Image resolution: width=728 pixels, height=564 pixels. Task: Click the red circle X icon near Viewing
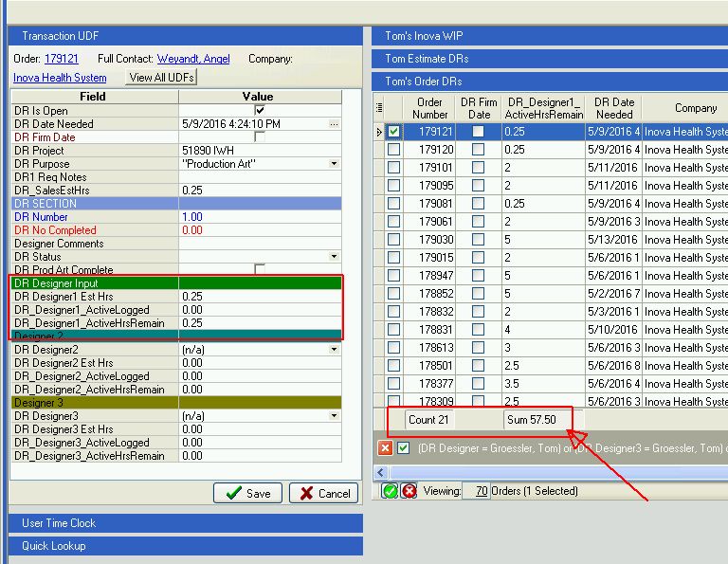tap(409, 491)
